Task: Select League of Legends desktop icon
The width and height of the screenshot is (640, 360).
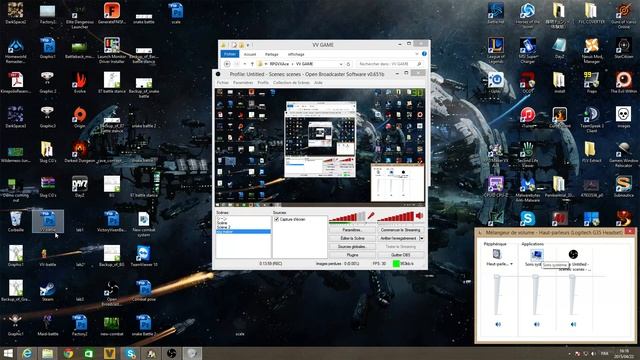Action: 496,51
